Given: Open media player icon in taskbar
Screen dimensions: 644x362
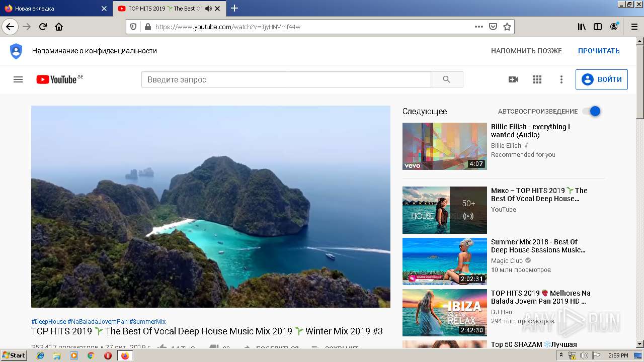Looking at the screenshot, I should tap(74, 355).
